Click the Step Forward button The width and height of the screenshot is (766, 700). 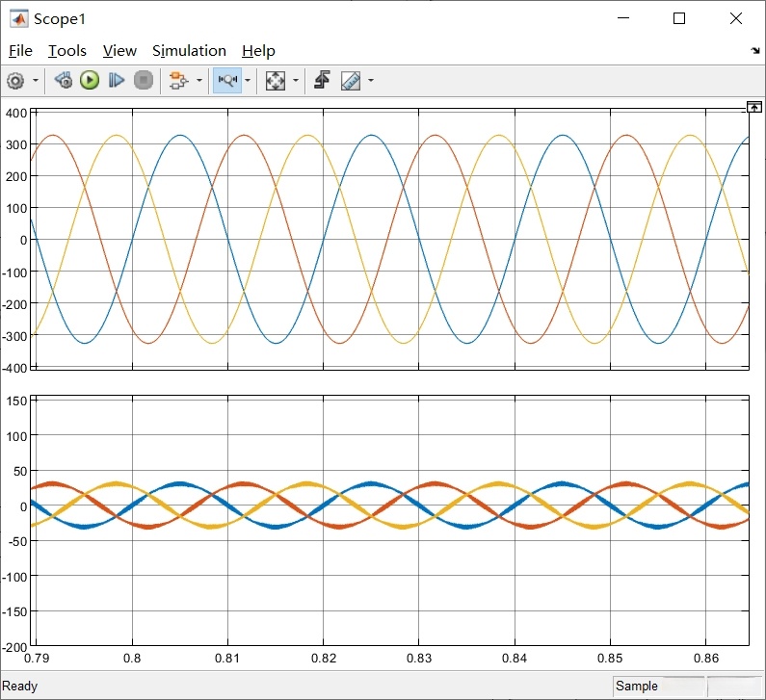(x=117, y=81)
